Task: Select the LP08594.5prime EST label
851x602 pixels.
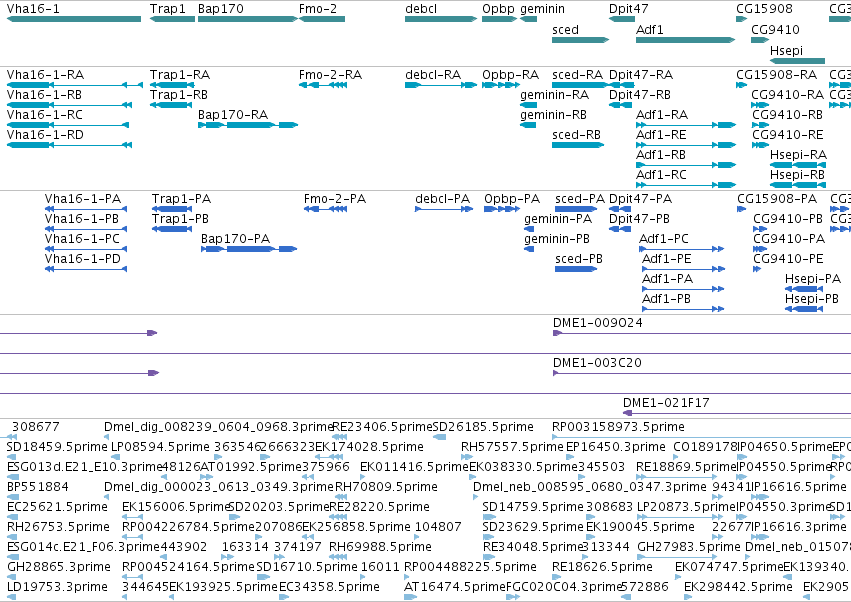Action: (160, 447)
